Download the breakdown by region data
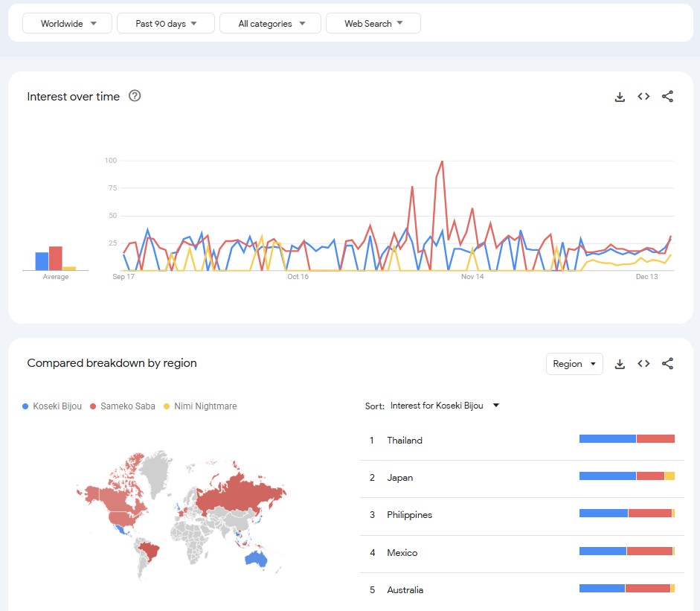Screen dimensions: 700x611 click(x=620, y=364)
